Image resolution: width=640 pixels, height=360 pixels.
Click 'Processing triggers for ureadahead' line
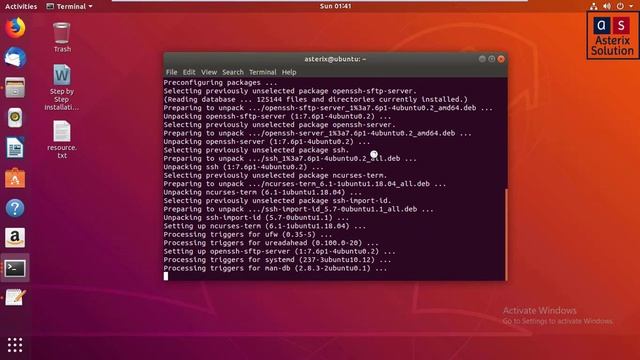271,243
